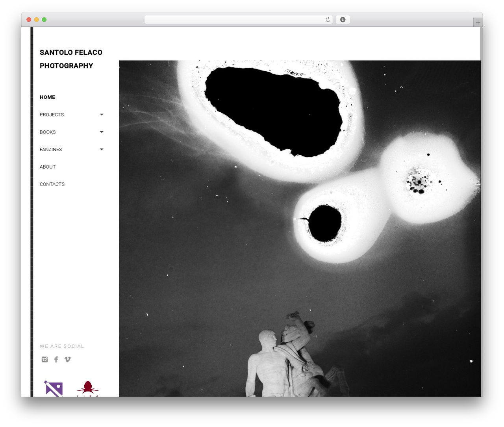Open the Vimeo social icon
This screenshot has height=427, width=504.
click(x=68, y=359)
